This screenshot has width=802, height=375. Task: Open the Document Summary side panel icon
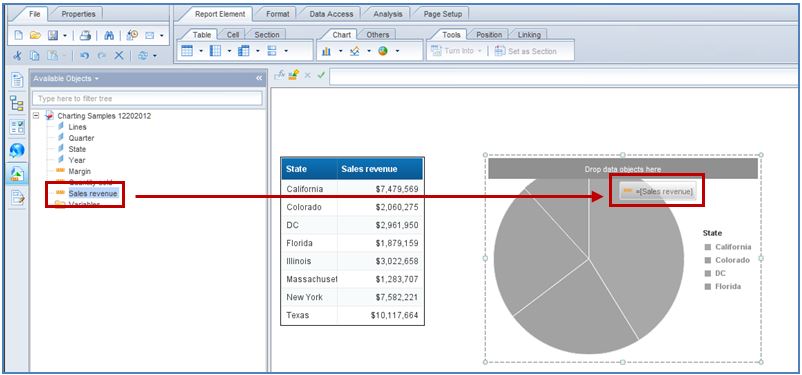tap(17, 80)
